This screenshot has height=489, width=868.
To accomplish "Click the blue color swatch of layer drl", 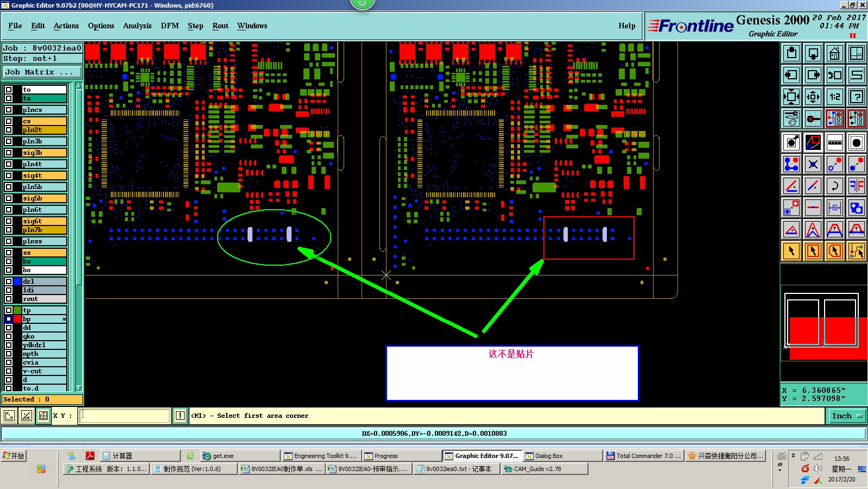I will pos(17,281).
